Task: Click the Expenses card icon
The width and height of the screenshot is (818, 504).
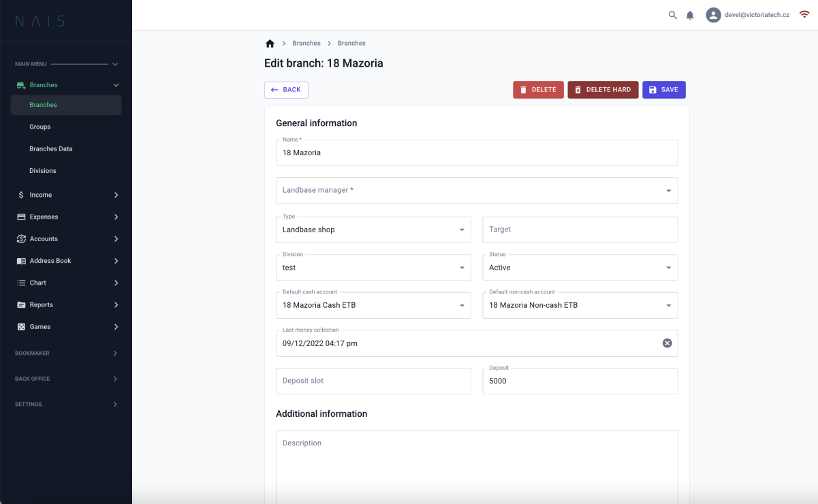Action: tap(21, 217)
